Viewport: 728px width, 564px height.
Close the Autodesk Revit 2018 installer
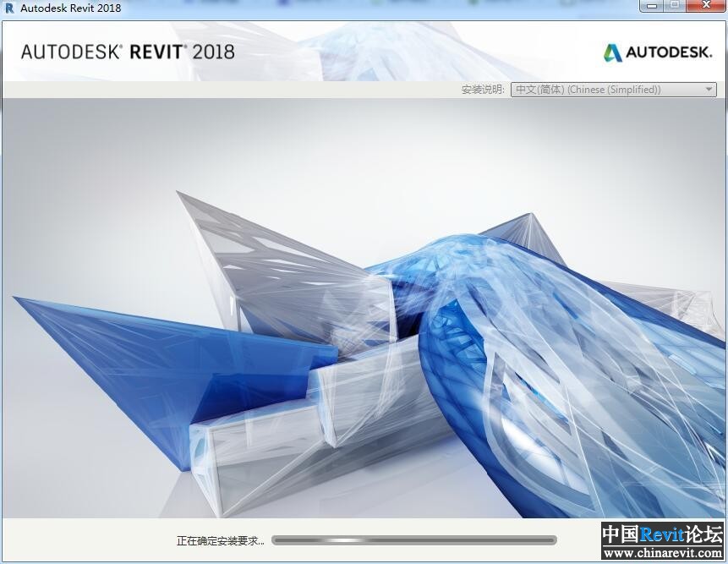click(707, 6)
